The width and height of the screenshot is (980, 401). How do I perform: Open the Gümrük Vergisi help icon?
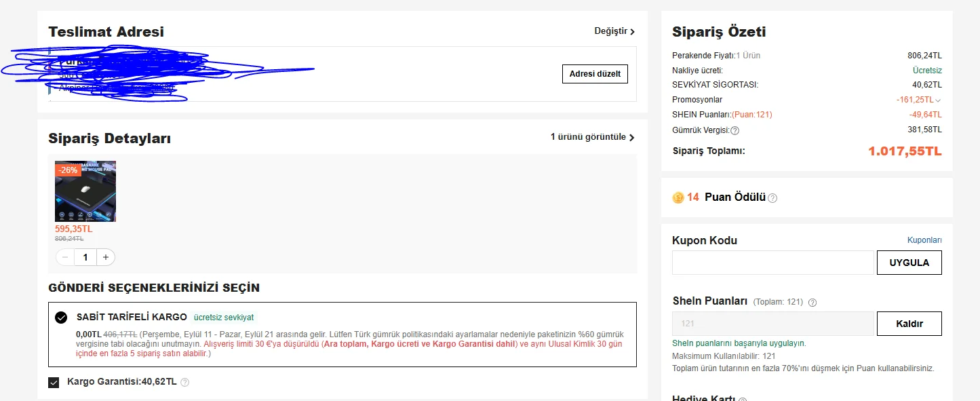pyautogui.click(x=734, y=130)
